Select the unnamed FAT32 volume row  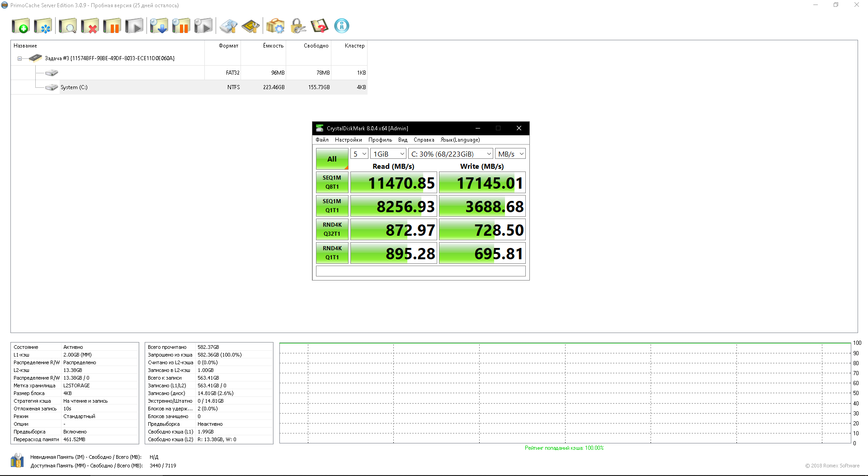point(189,73)
